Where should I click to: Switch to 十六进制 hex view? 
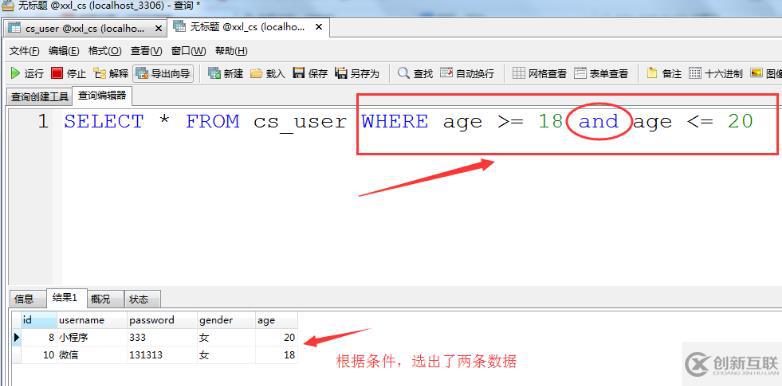[716, 73]
